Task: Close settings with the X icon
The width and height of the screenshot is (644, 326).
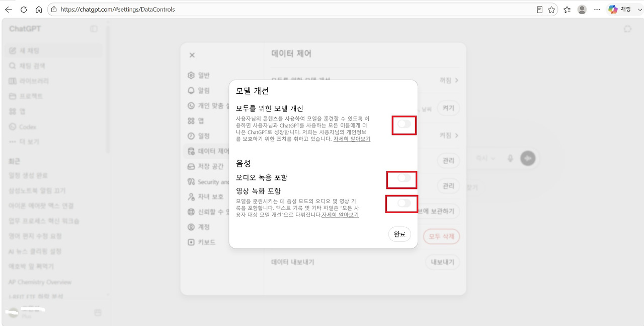Action: [x=192, y=55]
